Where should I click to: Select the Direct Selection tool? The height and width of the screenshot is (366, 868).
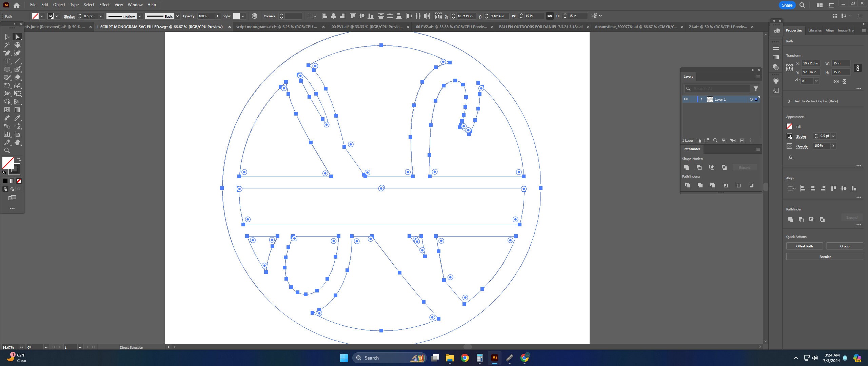coord(18,37)
